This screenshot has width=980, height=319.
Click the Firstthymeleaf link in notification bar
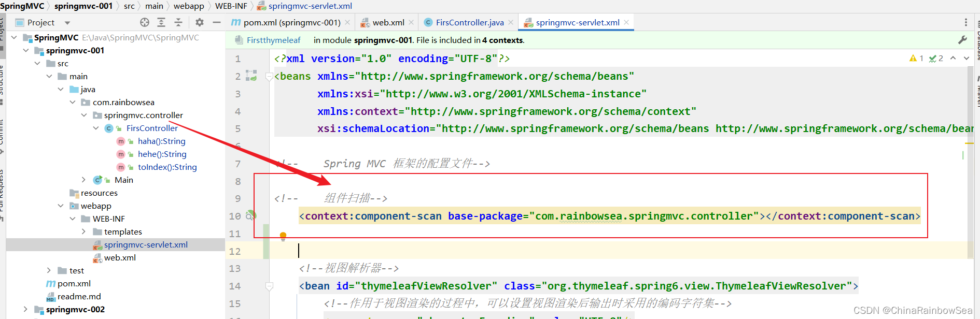pyautogui.click(x=273, y=40)
